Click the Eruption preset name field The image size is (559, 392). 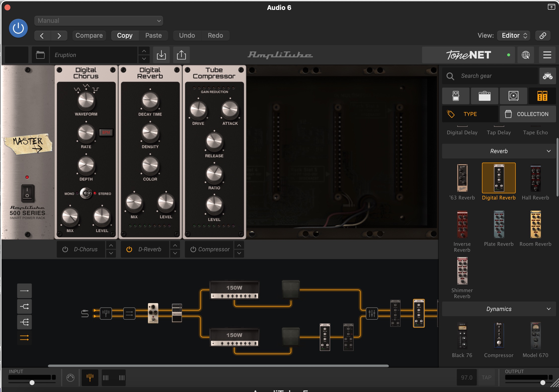tap(94, 55)
